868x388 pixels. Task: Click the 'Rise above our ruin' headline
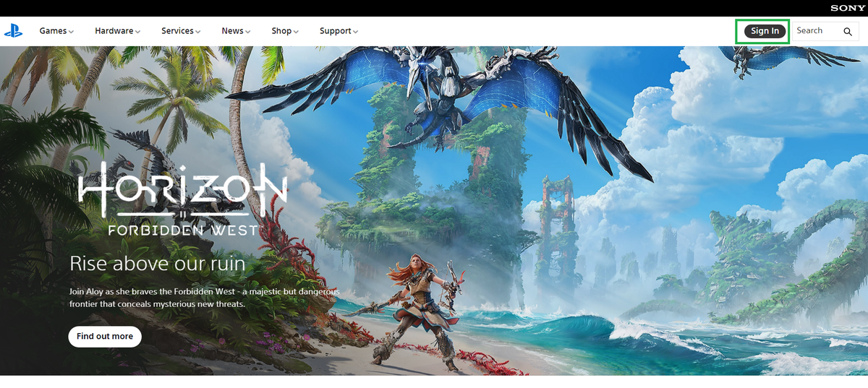tap(157, 263)
